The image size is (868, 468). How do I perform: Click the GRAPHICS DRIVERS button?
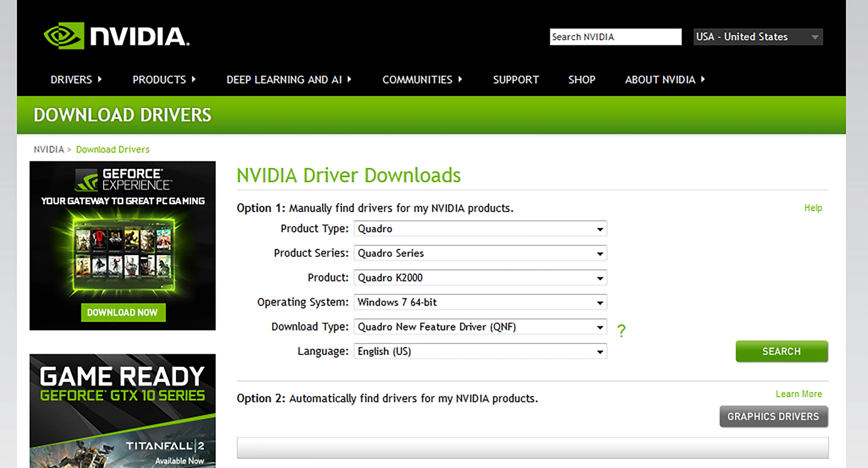tap(773, 416)
